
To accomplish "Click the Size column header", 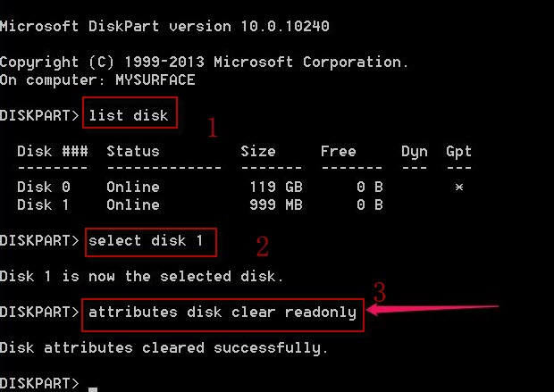I will [257, 152].
